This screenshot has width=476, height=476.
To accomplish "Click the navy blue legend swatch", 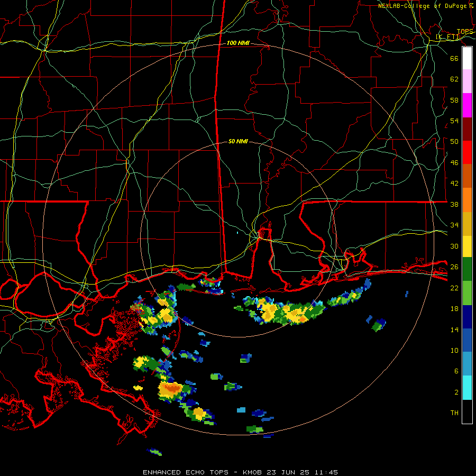I will tap(467, 317).
